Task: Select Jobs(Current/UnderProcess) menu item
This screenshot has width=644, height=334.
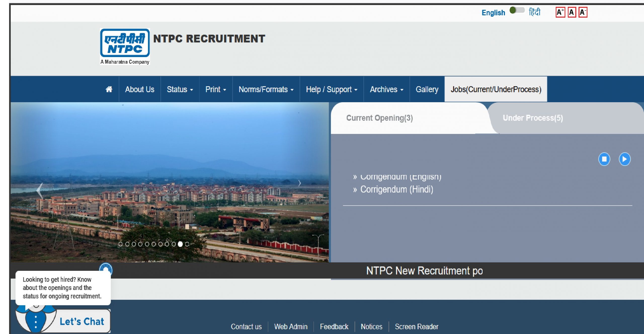Action: 496,89
